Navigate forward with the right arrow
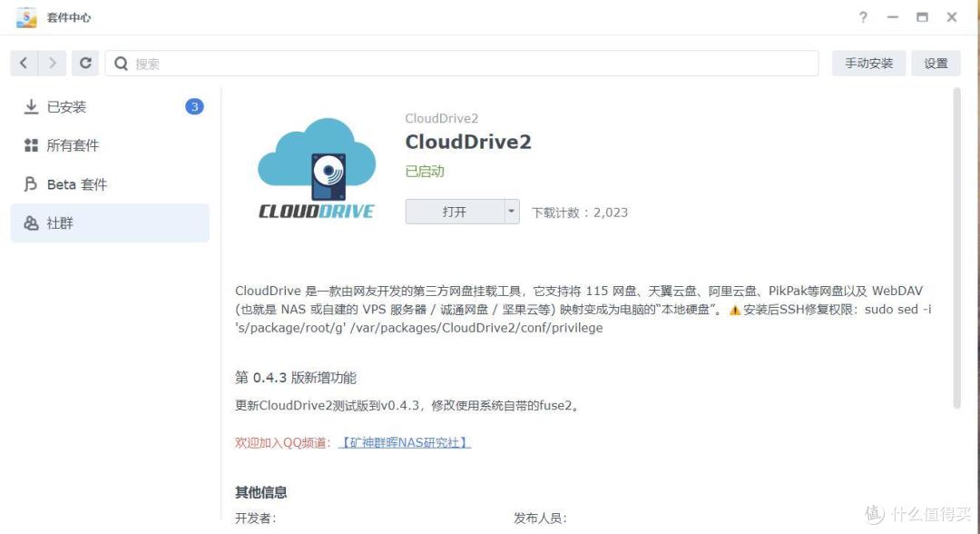The width and height of the screenshot is (980, 534). pos(53,63)
